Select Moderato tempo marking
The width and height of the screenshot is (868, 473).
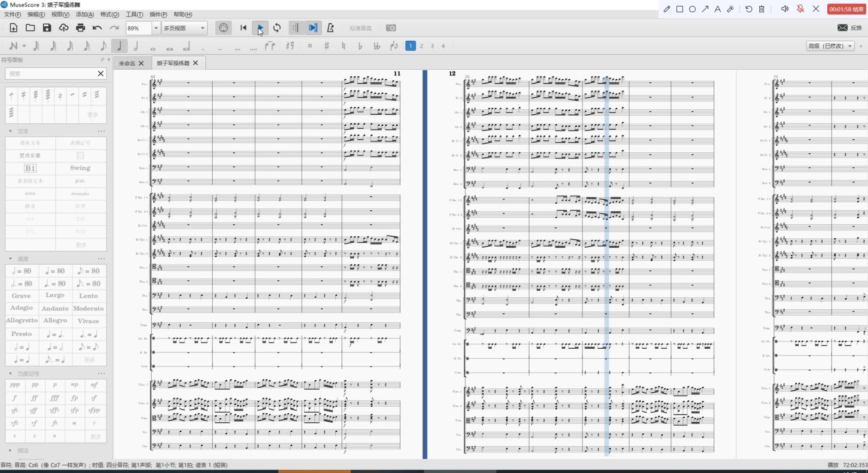(x=89, y=308)
